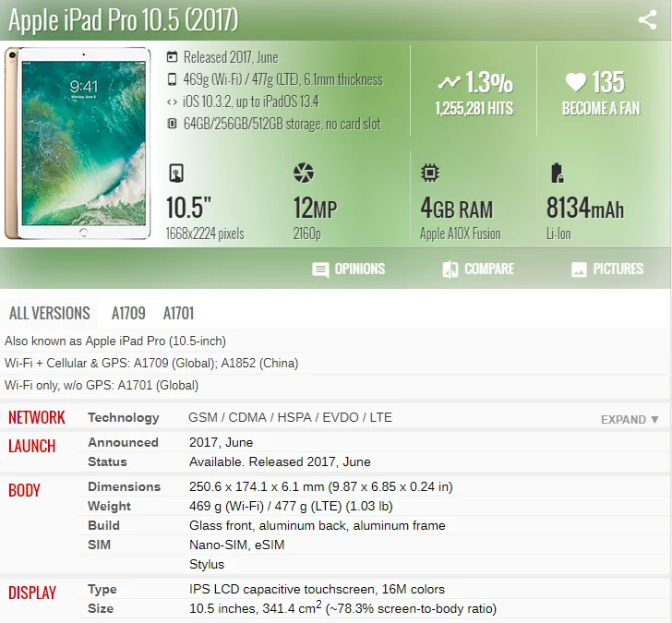Click the BODY section heading
This screenshot has width=672, height=623.
pos(24,490)
